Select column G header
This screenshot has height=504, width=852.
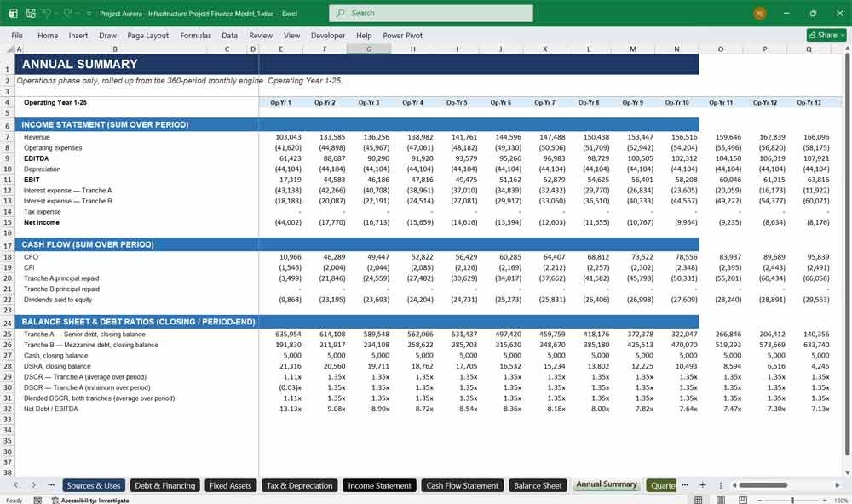(x=369, y=49)
